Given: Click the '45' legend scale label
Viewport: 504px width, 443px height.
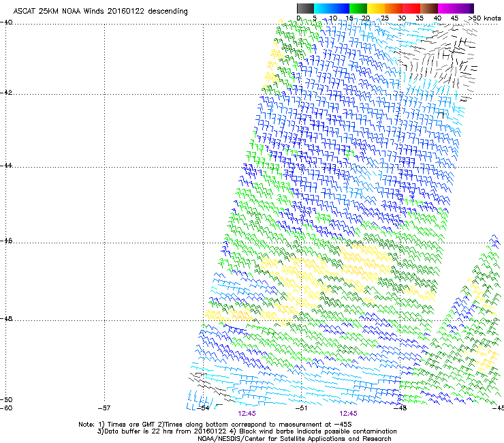Looking at the screenshot, I should (x=454, y=18).
